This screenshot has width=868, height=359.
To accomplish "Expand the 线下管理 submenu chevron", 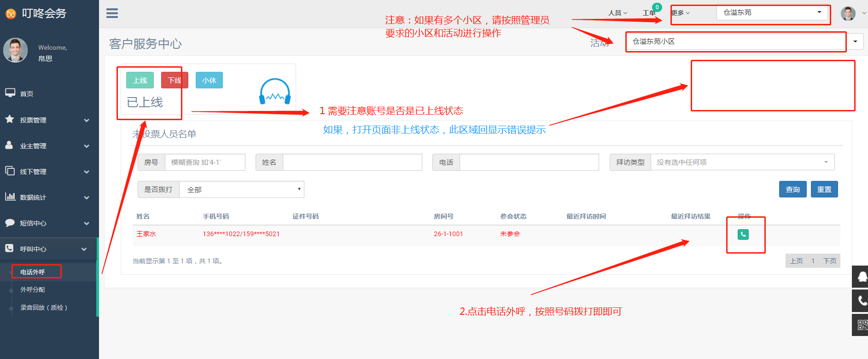I will coord(86,172).
